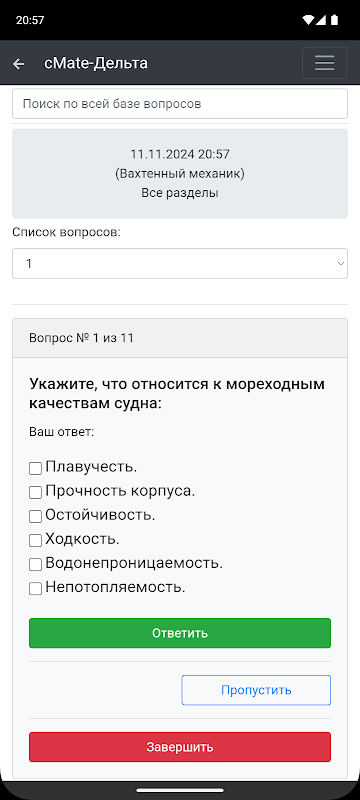The height and width of the screenshot is (800, 360).
Task: Select the Водонепроницаемость checkbox
Action: (x=35, y=564)
